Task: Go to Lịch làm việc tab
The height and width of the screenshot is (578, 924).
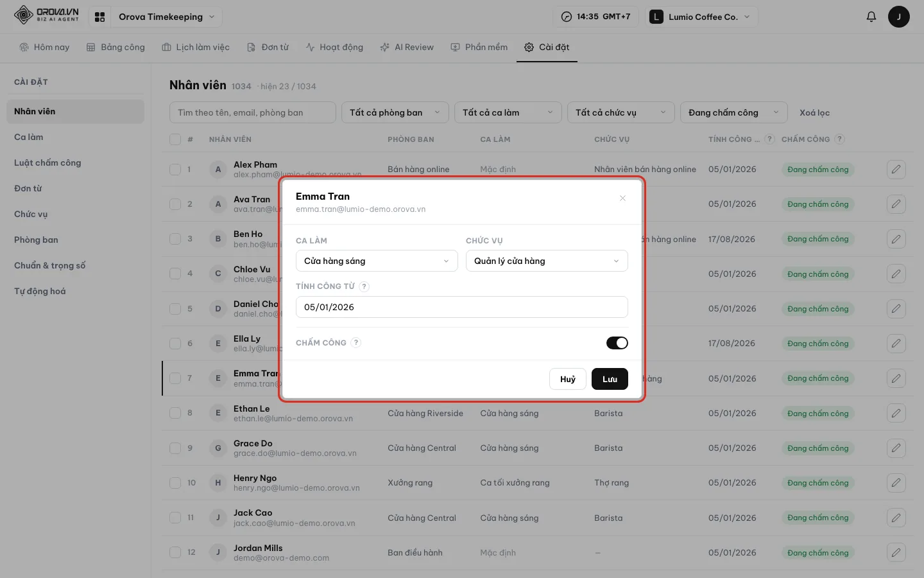Action: 196,48
